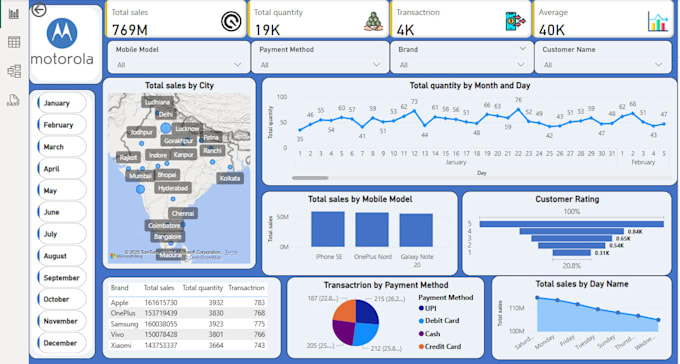Image resolution: width=680 pixels, height=364 pixels.
Task: Select the August slicer button
Action: (62, 256)
